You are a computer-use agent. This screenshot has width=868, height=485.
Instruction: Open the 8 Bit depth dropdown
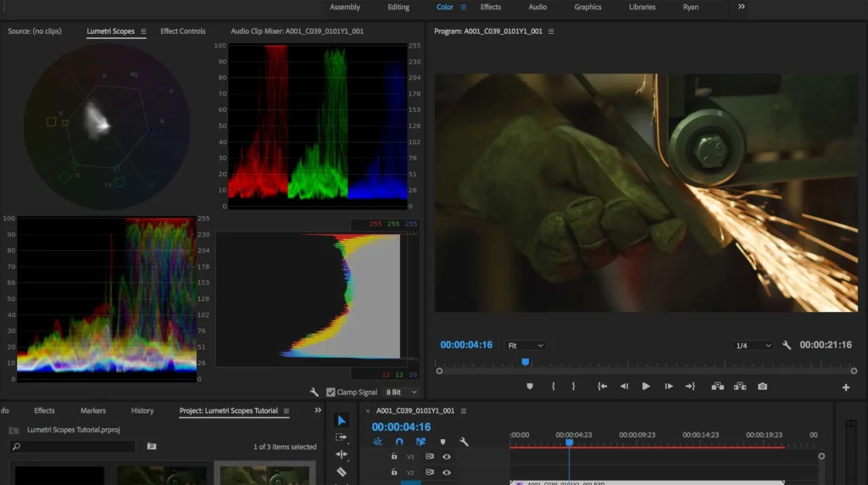[402, 392]
